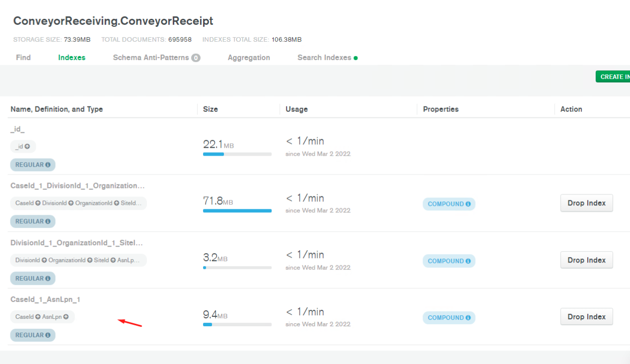Select the CaseId_1_DivisionId_1_Organization index name

point(78,186)
